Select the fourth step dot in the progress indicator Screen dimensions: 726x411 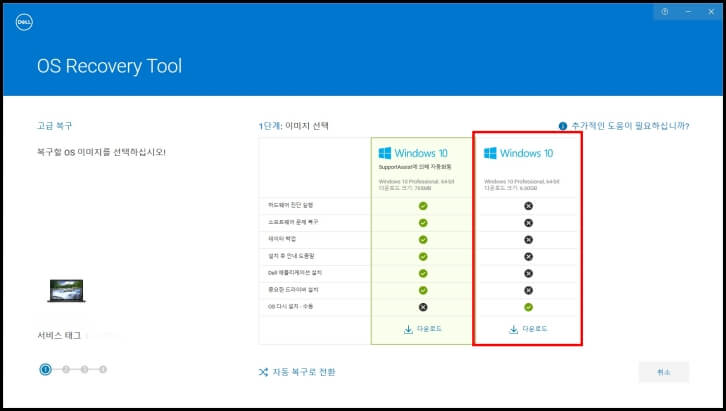pyautogui.click(x=103, y=369)
